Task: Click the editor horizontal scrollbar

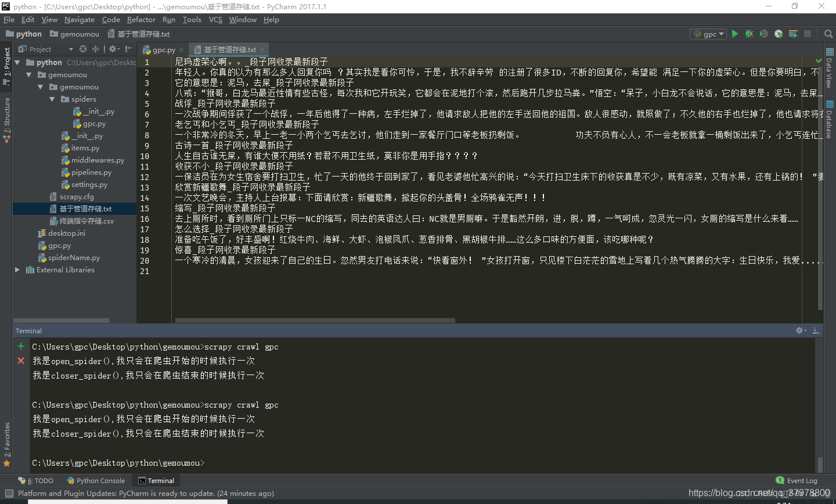Action: (x=315, y=321)
